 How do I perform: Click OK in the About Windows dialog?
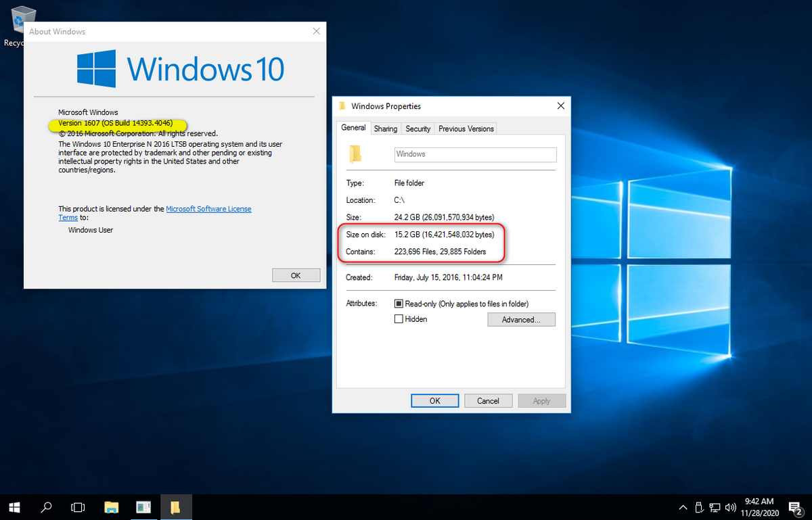[x=296, y=275]
